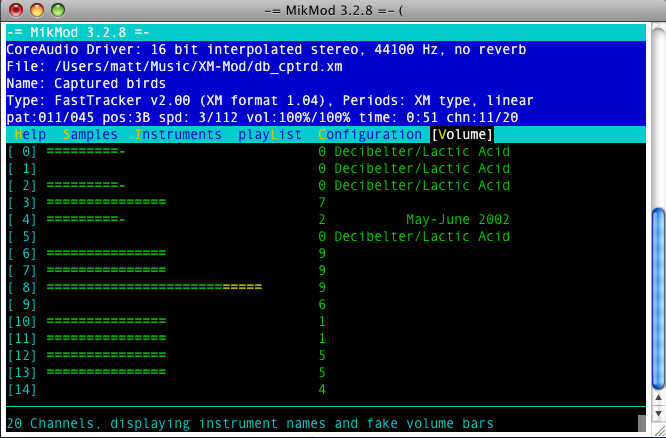Screen dimensions: 666x438
Task: Click channel [13] label
Action: [23, 373]
